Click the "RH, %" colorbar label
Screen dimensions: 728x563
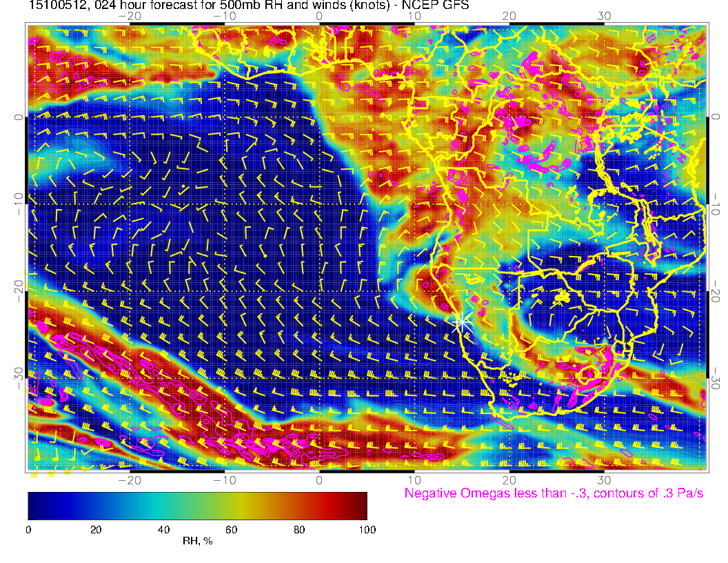197,542
